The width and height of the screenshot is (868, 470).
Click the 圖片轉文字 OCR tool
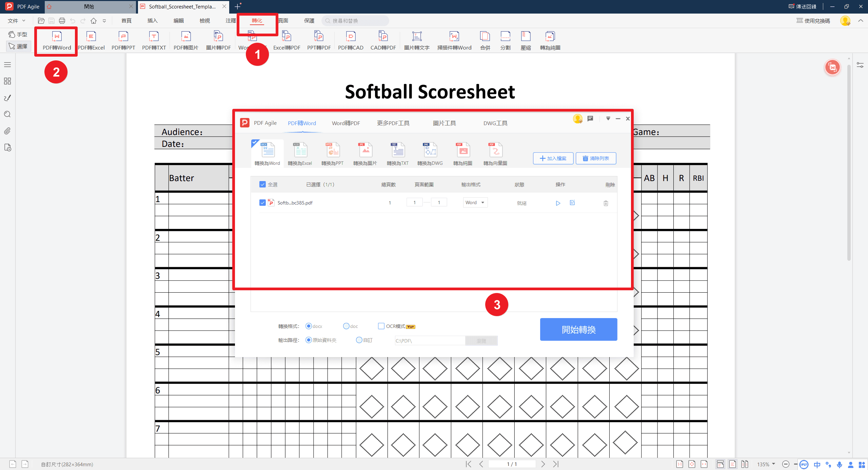pos(417,41)
